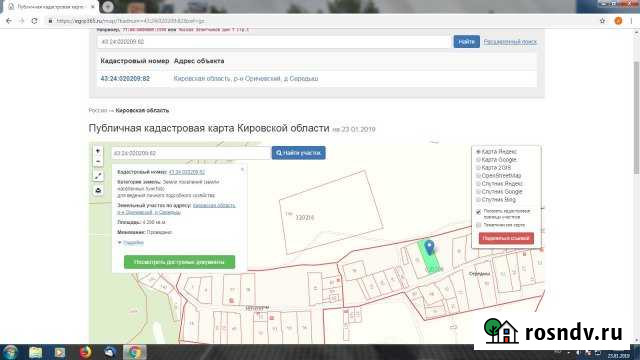640x360 pixels.
Task: Open Chrome profile avatar icon
Action: (x=618, y=21)
